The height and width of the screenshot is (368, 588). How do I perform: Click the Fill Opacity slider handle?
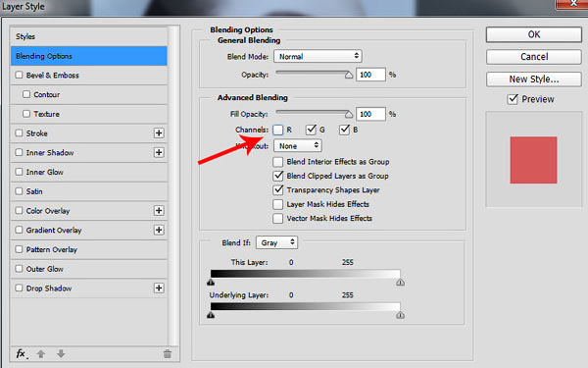(349, 114)
